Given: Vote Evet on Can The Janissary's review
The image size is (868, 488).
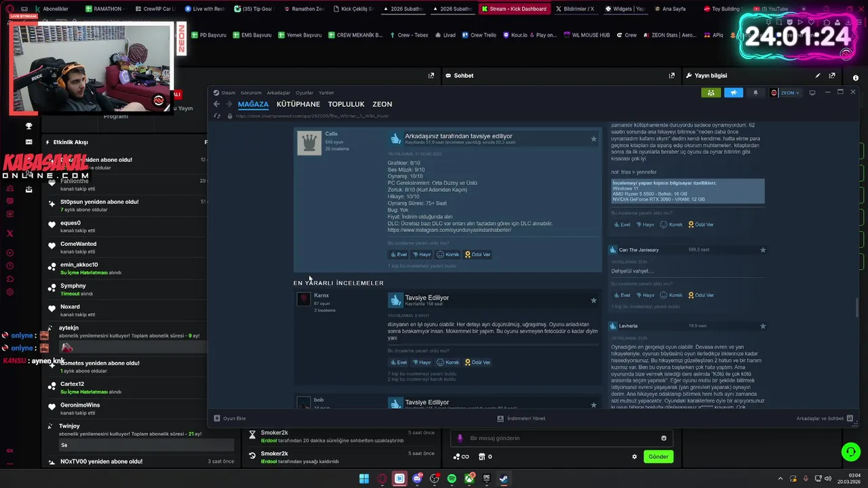Looking at the screenshot, I should pos(622,296).
